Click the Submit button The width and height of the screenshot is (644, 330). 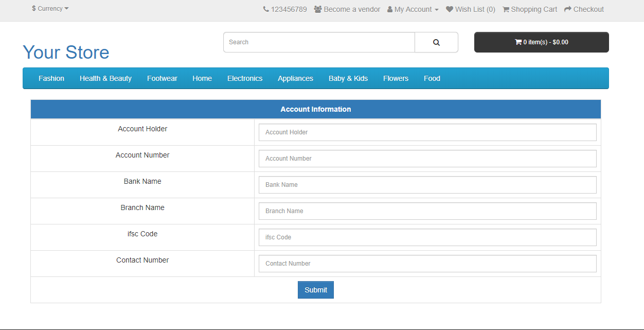[315, 289]
